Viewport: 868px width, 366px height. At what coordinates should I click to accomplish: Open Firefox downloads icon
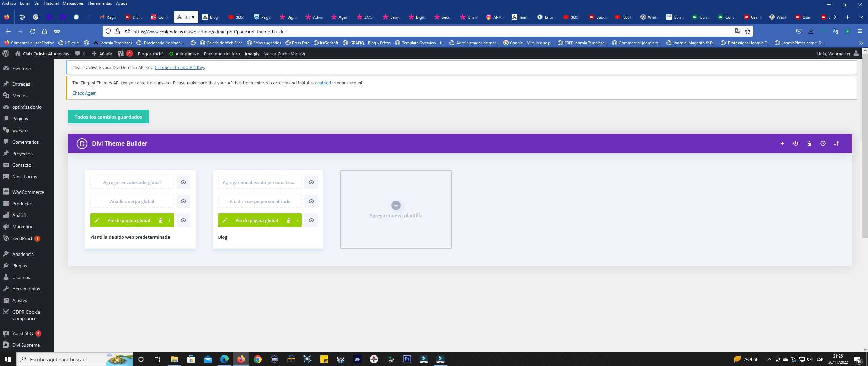click(x=811, y=31)
